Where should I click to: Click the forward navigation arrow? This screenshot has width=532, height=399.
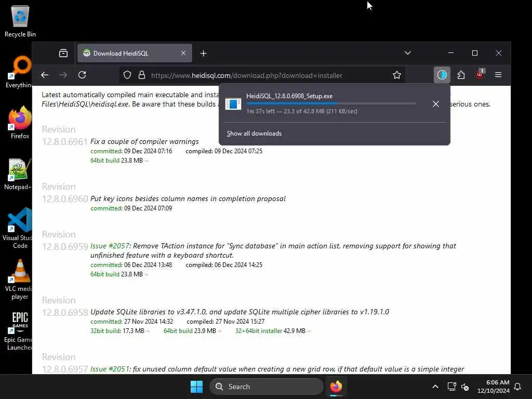[x=63, y=75]
